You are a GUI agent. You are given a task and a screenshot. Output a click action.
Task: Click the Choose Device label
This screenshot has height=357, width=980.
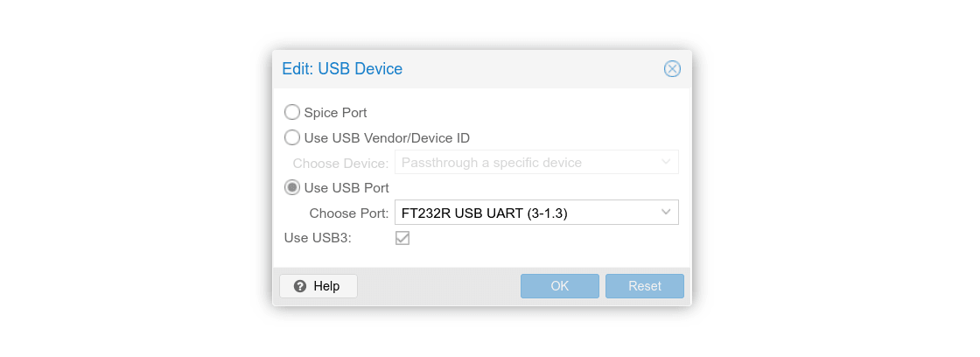coord(340,163)
